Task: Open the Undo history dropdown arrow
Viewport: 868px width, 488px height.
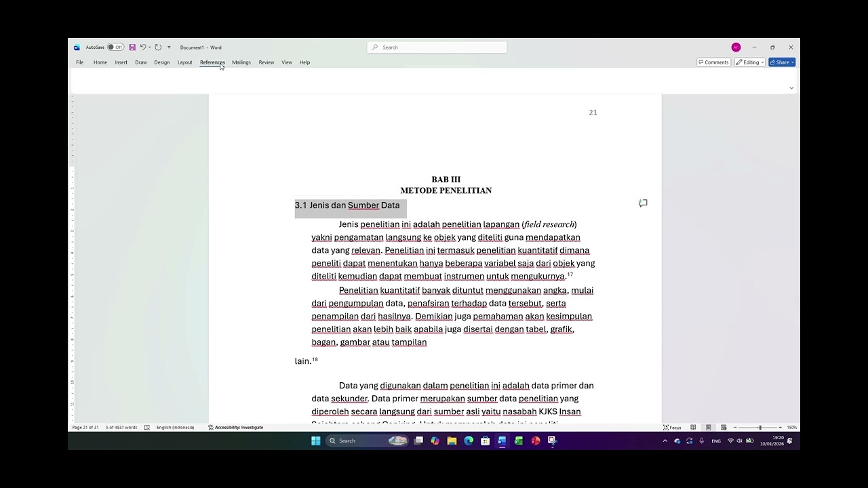Action: (149, 47)
